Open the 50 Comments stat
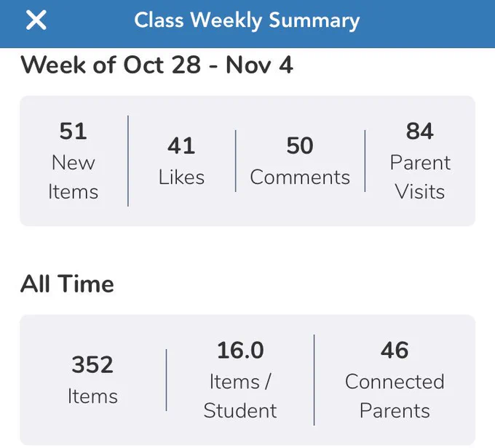 coord(300,161)
